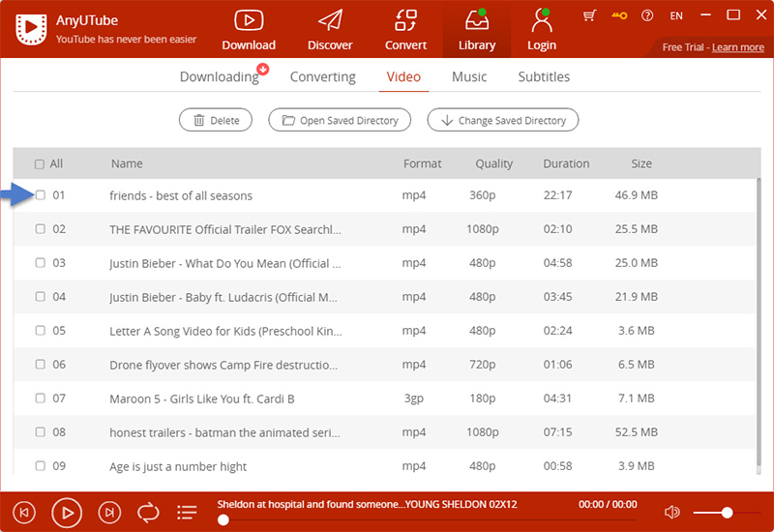Toggle the repeat loop mode

click(148, 513)
